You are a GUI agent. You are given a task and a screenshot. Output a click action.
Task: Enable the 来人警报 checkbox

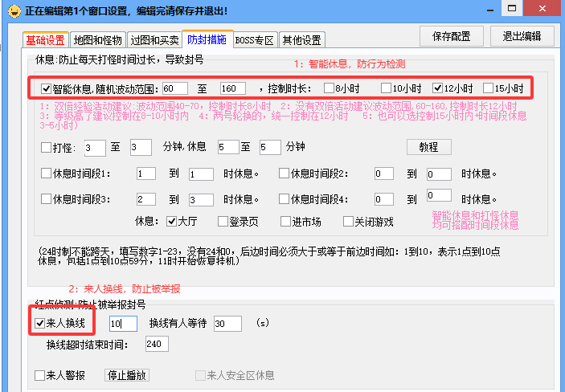point(40,375)
